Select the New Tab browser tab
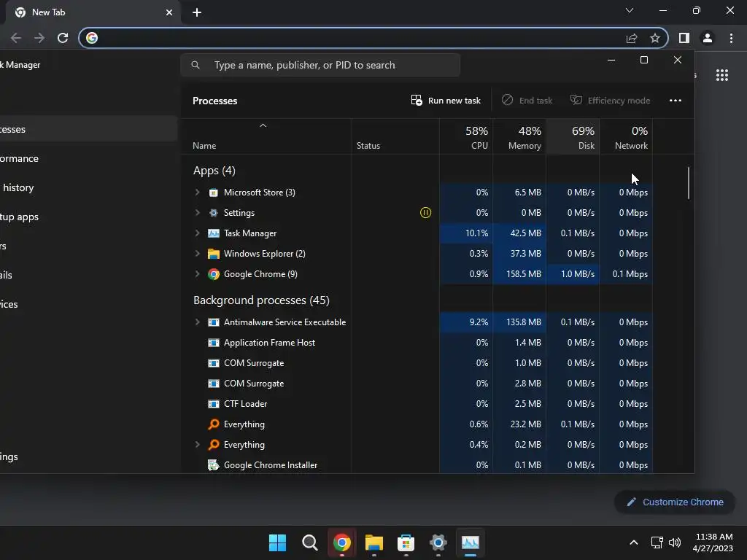The height and width of the screenshot is (560, 747). click(x=93, y=12)
